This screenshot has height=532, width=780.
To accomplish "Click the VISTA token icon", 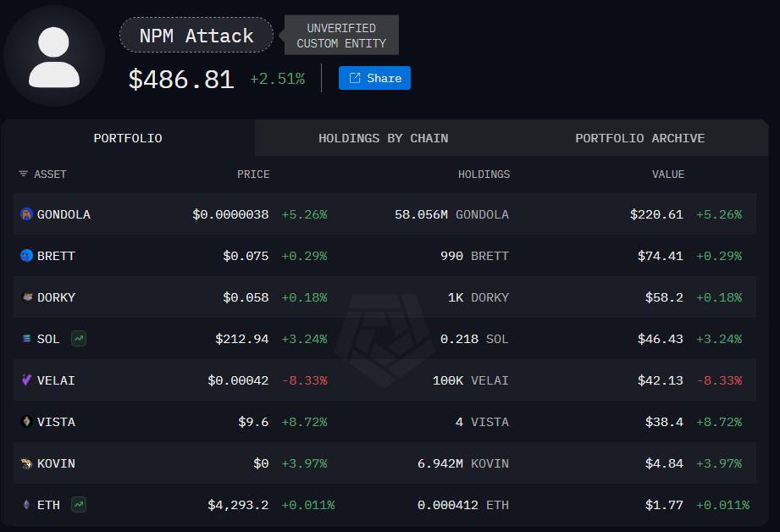I will coord(26,422).
